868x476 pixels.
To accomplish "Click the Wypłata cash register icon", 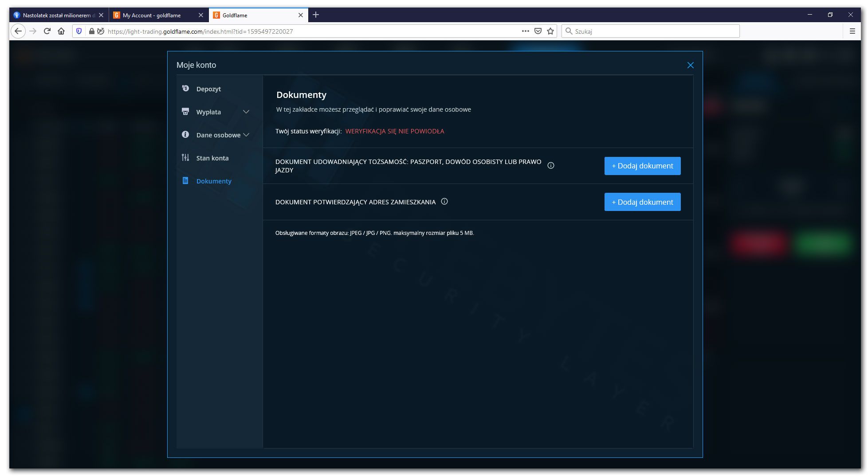I will tap(185, 112).
